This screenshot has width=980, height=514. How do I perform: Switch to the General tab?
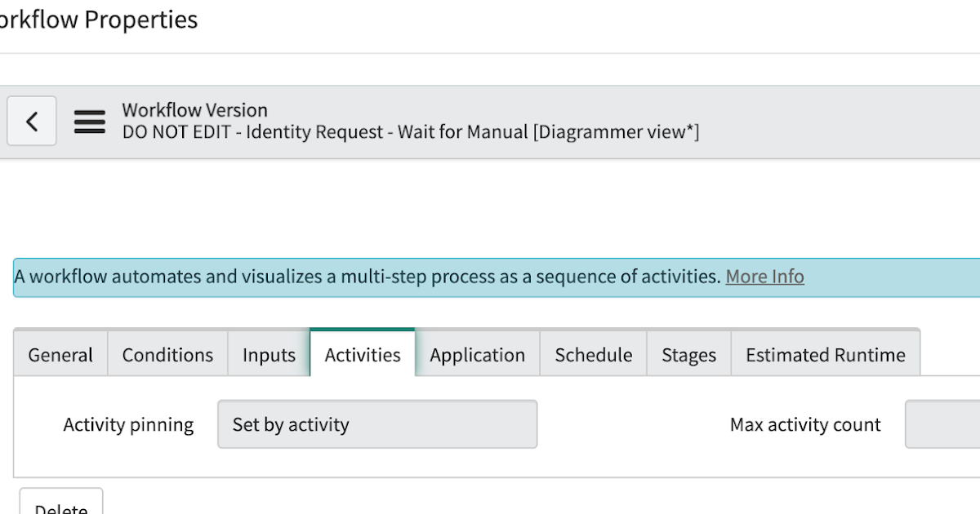(x=59, y=354)
